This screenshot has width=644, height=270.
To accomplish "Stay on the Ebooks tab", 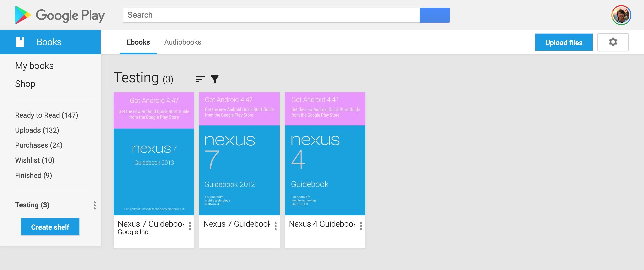I will [138, 42].
